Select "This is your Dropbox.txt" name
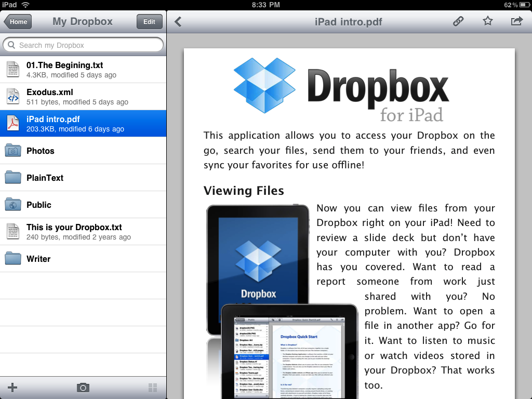532x399 pixels. tap(74, 228)
